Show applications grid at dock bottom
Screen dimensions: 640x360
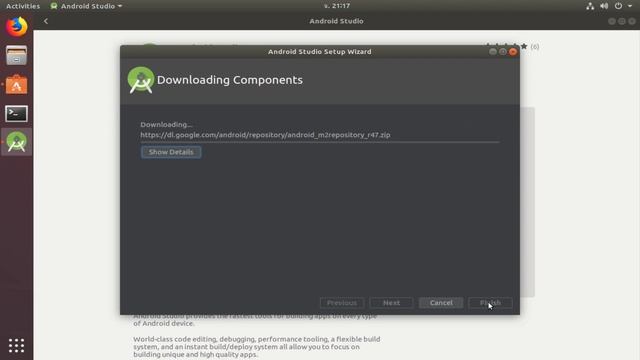click(16, 345)
